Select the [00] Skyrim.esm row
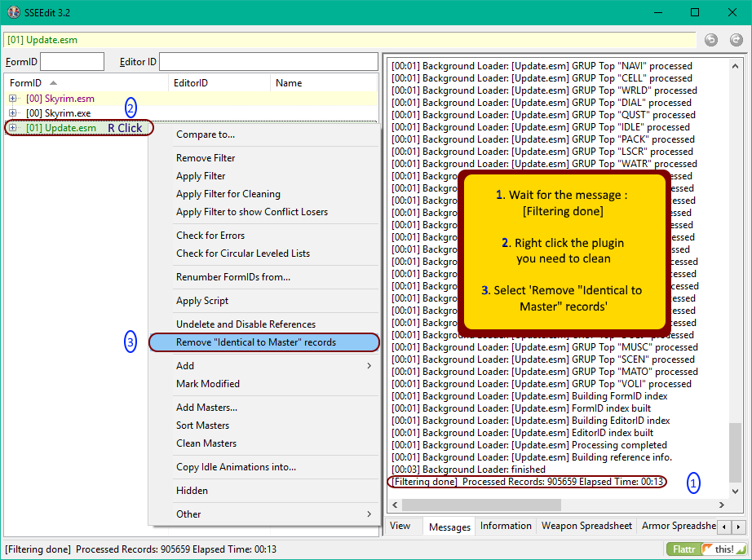752x560 pixels. click(x=191, y=99)
